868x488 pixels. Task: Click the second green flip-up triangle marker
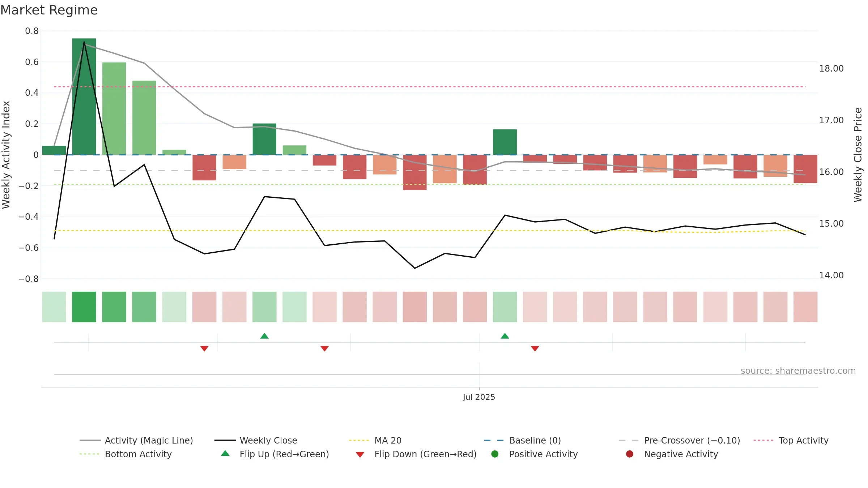coord(505,336)
